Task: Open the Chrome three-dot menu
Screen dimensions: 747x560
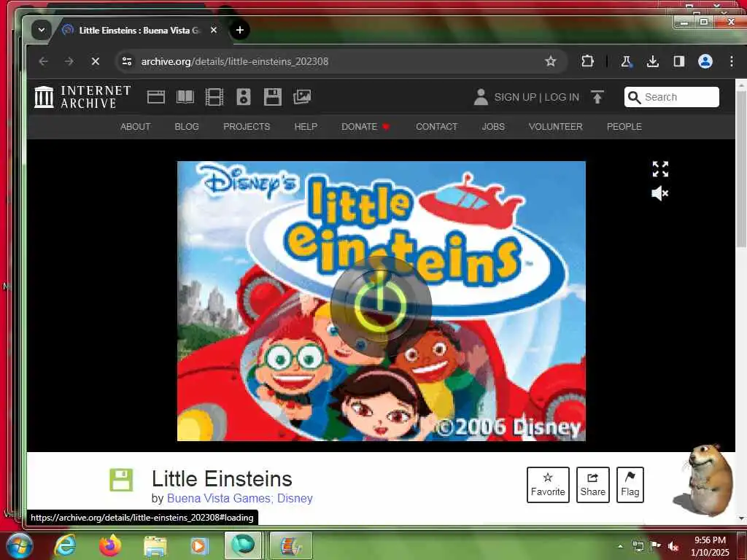Action: coord(731,61)
